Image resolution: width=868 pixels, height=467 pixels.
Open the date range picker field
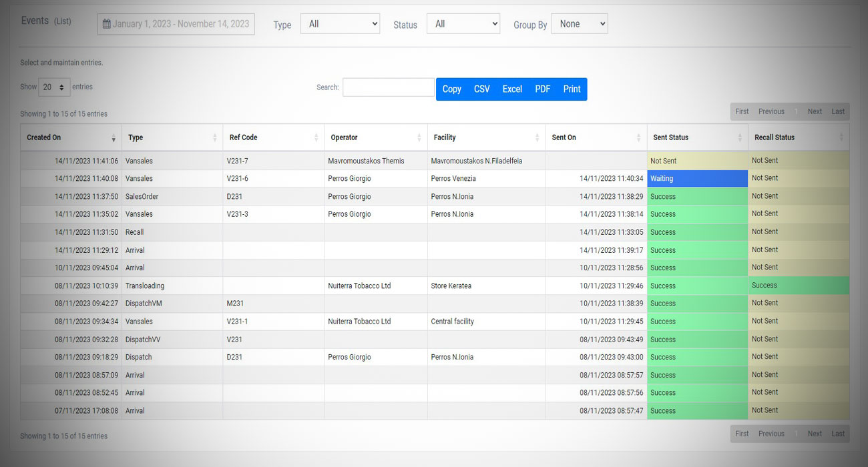176,24
